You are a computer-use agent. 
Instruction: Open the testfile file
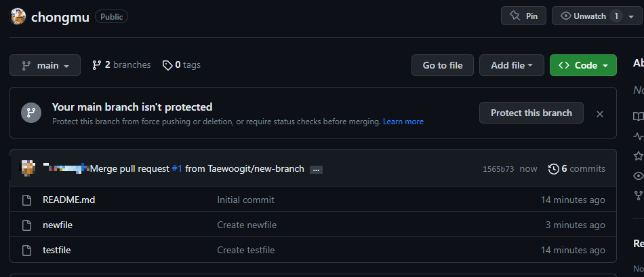click(57, 251)
